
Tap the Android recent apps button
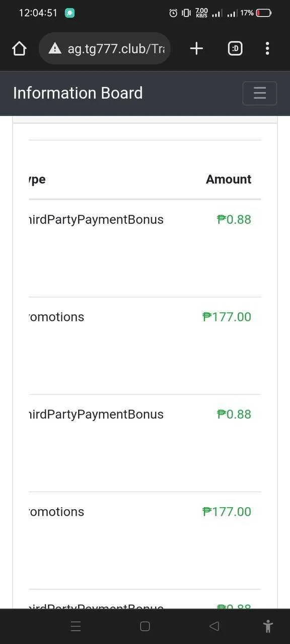pyautogui.click(x=76, y=626)
